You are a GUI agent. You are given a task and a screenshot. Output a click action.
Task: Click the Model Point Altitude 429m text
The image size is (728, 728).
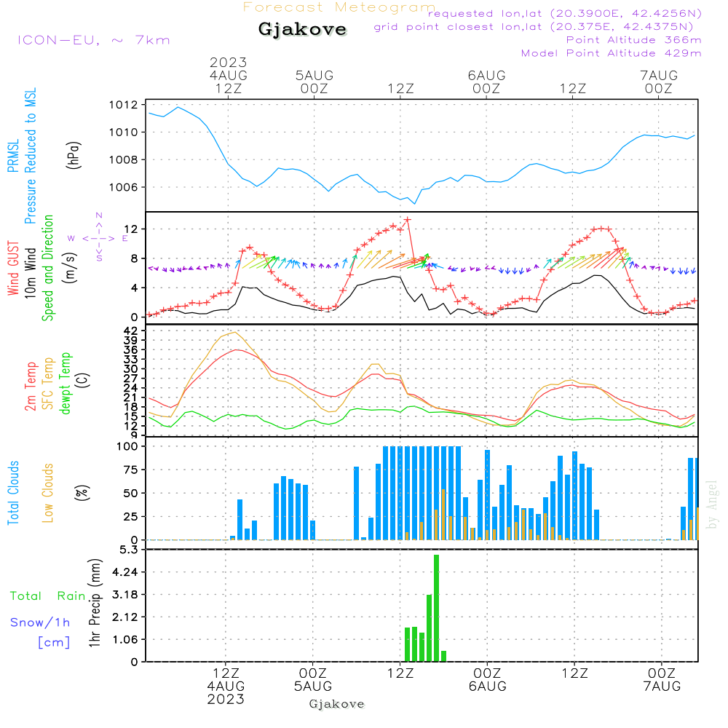611,53
